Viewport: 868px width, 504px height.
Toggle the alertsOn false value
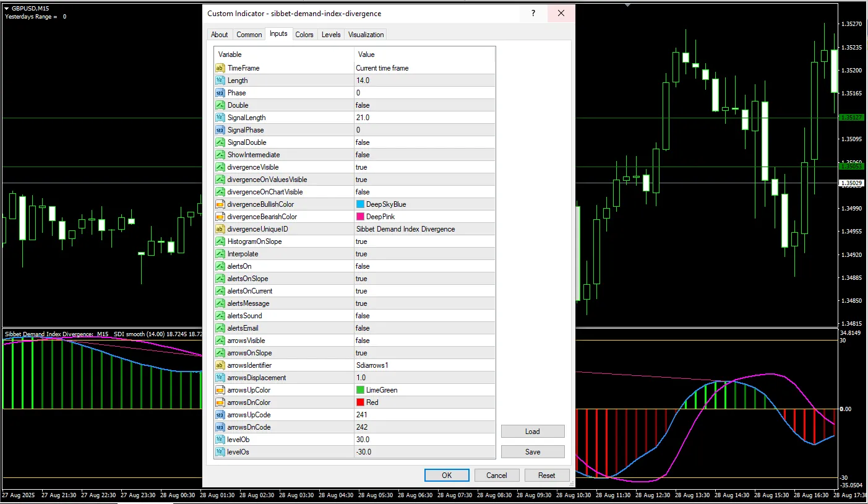click(424, 266)
